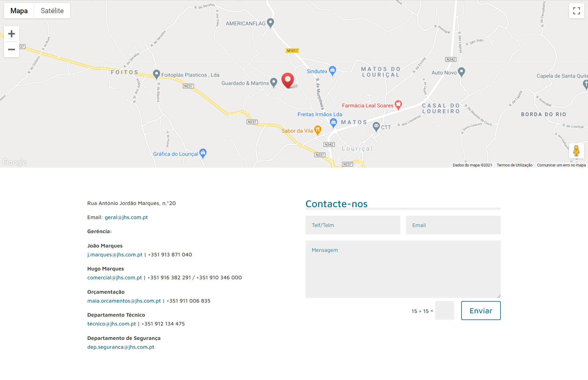Click the comercial@jhs.com.pt link
The image size is (588, 380).
[x=115, y=278]
